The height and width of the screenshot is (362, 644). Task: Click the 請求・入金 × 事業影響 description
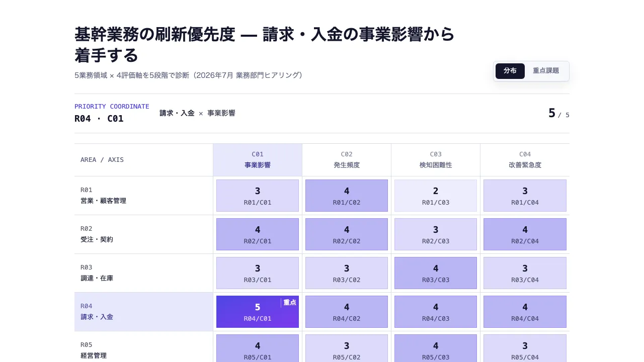[x=197, y=113]
